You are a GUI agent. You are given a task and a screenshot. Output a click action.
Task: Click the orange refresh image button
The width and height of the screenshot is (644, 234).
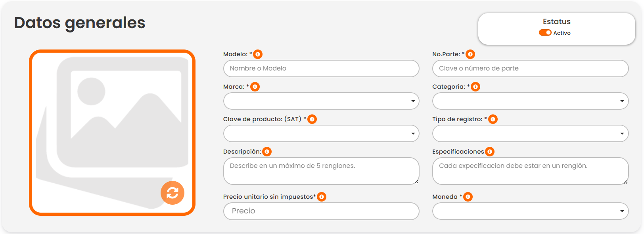tap(172, 193)
